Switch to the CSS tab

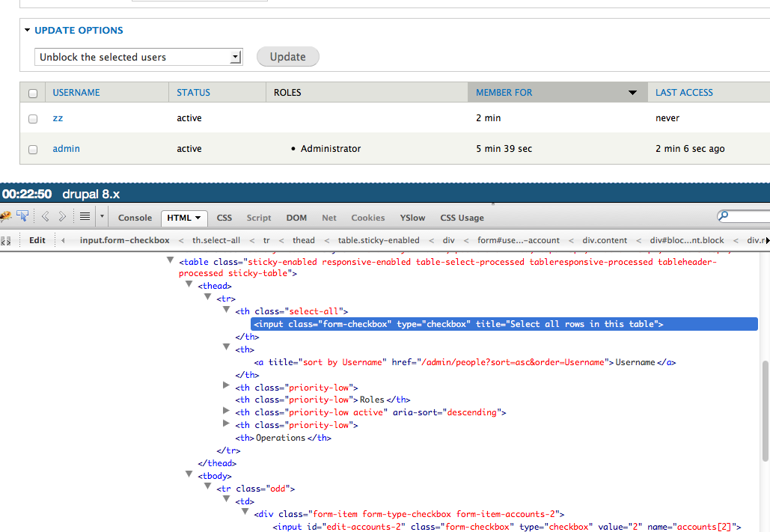[224, 218]
